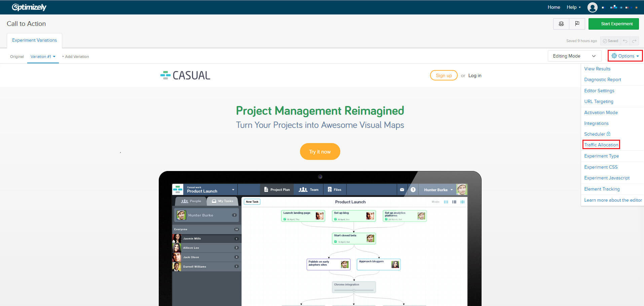The width and height of the screenshot is (644, 306).
Task: Click the Home link in header
Action: 554,7
